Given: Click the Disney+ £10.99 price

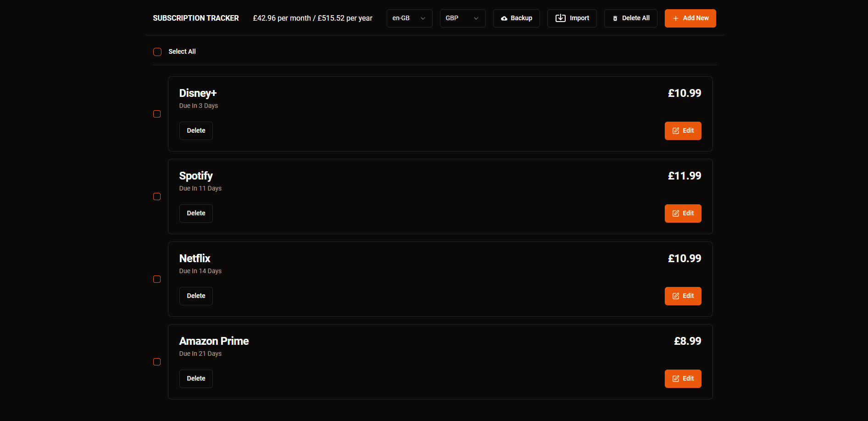Looking at the screenshot, I should (684, 93).
